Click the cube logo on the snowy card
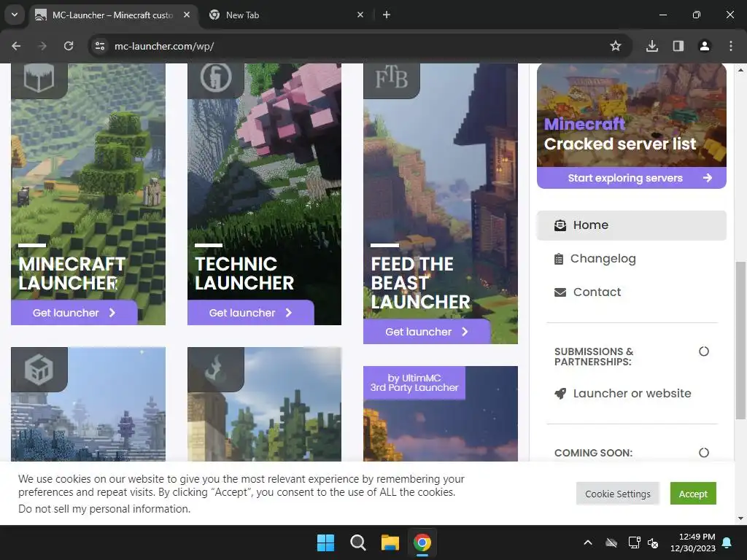The height and width of the screenshot is (560, 747). (x=39, y=370)
